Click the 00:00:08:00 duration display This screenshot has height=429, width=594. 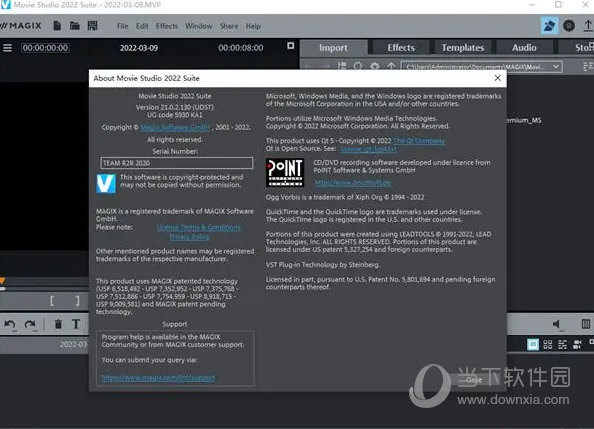(241, 48)
